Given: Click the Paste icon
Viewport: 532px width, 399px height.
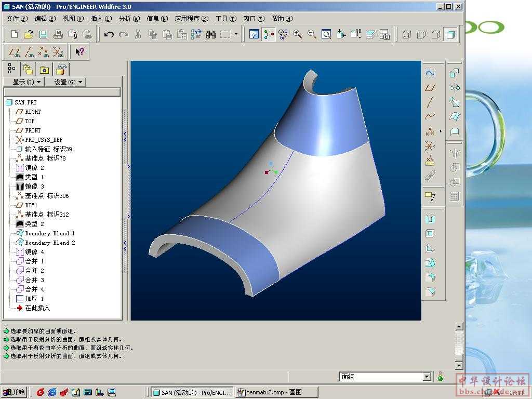Looking at the screenshot, I should [167, 34].
